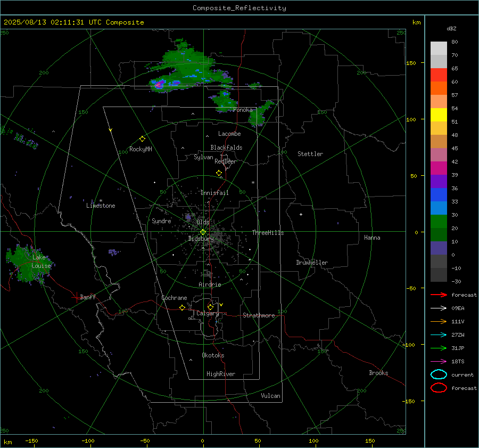Click the Banff label
The height and width of the screenshot is (448, 479).
pyautogui.click(x=88, y=297)
